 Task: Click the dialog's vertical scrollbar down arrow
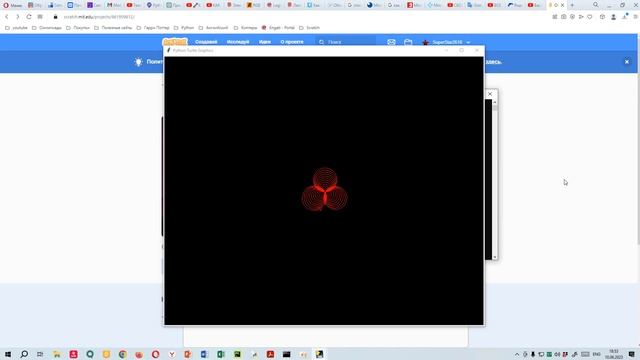(495, 257)
